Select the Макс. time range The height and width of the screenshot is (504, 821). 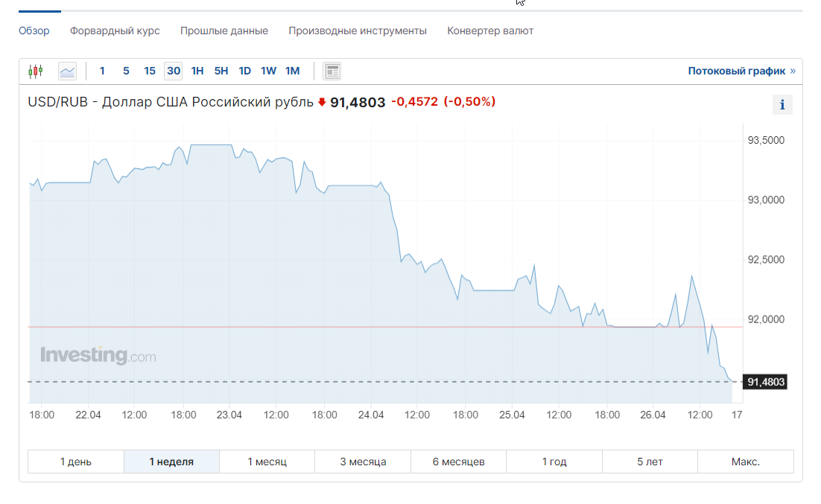(x=746, y=462)
